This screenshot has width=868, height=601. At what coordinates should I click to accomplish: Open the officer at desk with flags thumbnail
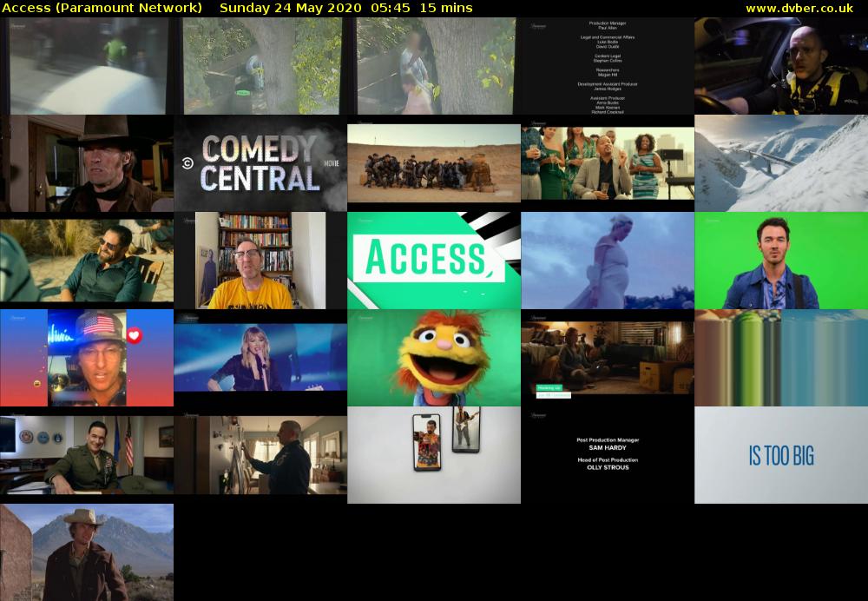click(x=87, y=455)
